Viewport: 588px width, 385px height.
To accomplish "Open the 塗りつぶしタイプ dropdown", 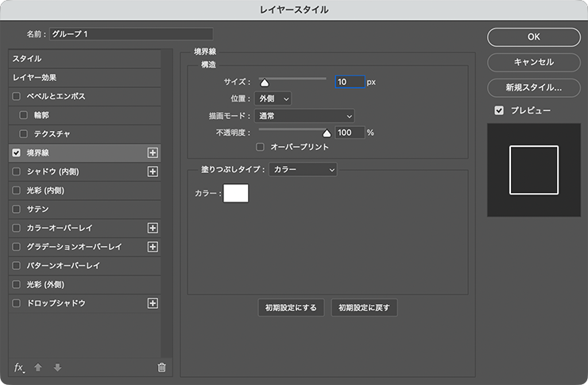I will tap(303, 169).
